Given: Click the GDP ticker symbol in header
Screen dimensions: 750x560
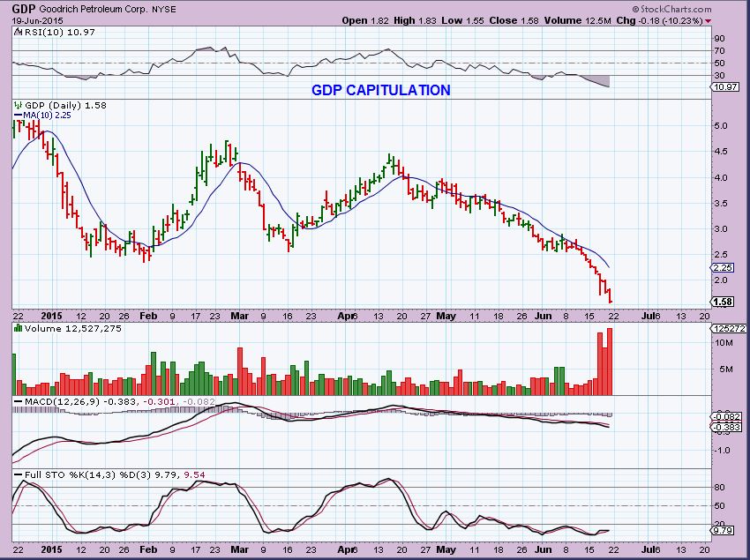Looking at the screenshot, I should click(23, 9).
